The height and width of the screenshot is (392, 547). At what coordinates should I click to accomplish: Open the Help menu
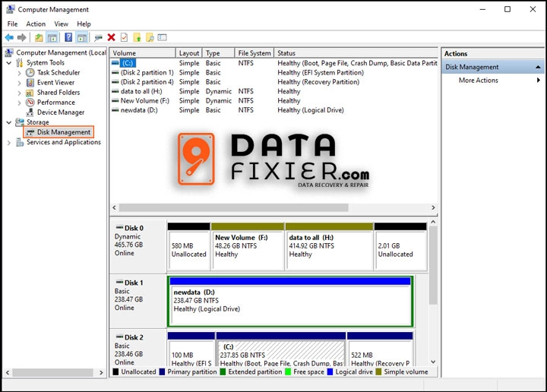pyautogui.click(x=84, y=24)
